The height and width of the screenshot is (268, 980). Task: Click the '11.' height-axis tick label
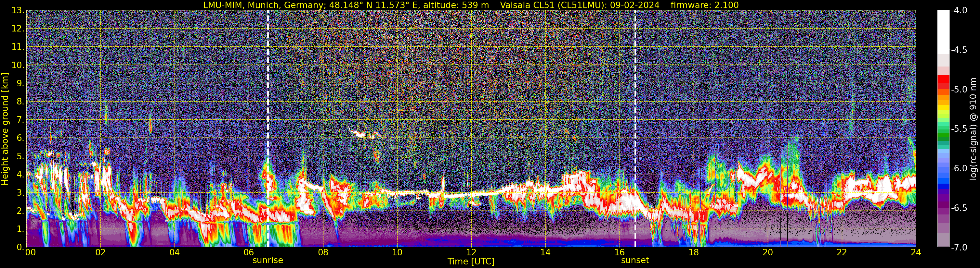(x=18, y=47)
